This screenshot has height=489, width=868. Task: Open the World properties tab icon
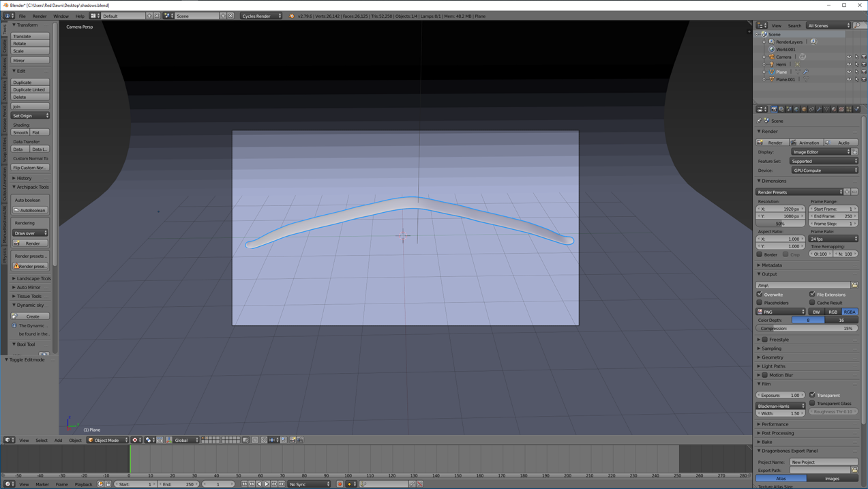point(796,109)
